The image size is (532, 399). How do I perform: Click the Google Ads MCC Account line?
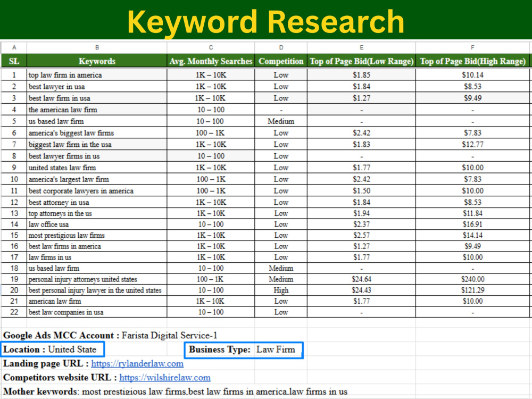click(110, 335)
